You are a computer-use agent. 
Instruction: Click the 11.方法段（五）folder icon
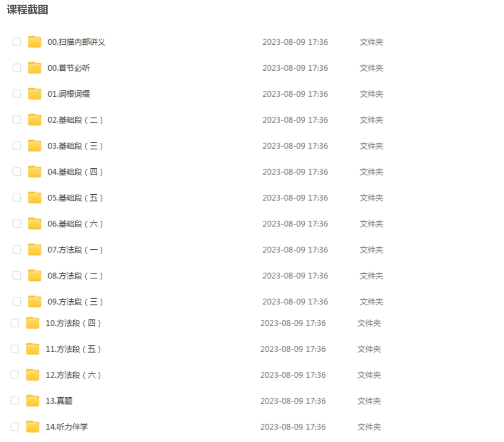[33, 349]
